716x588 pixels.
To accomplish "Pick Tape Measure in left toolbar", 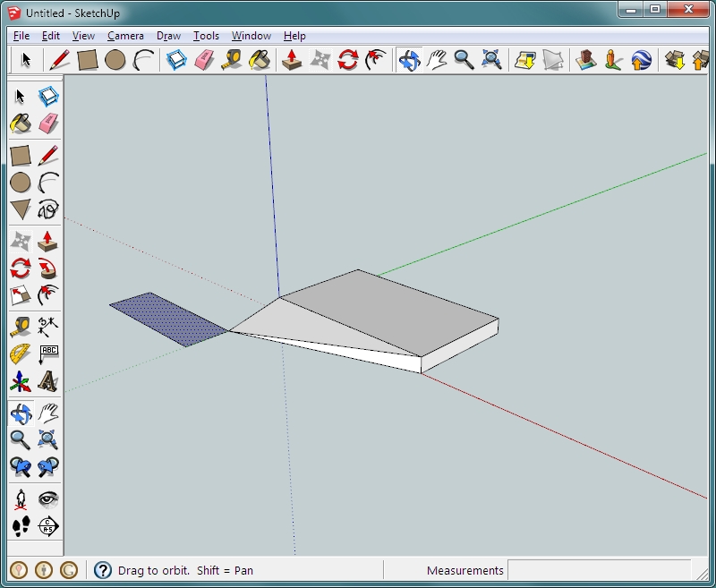I will coord(20,328).
